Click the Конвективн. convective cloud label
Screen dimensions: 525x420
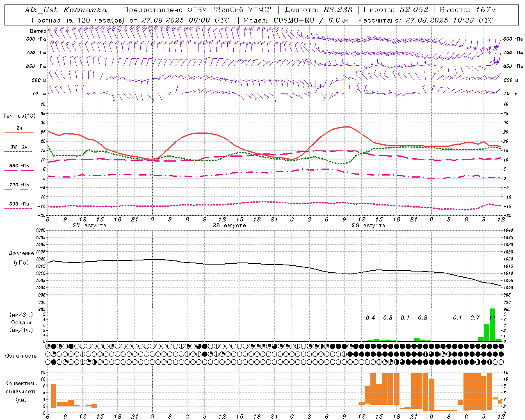21,383
